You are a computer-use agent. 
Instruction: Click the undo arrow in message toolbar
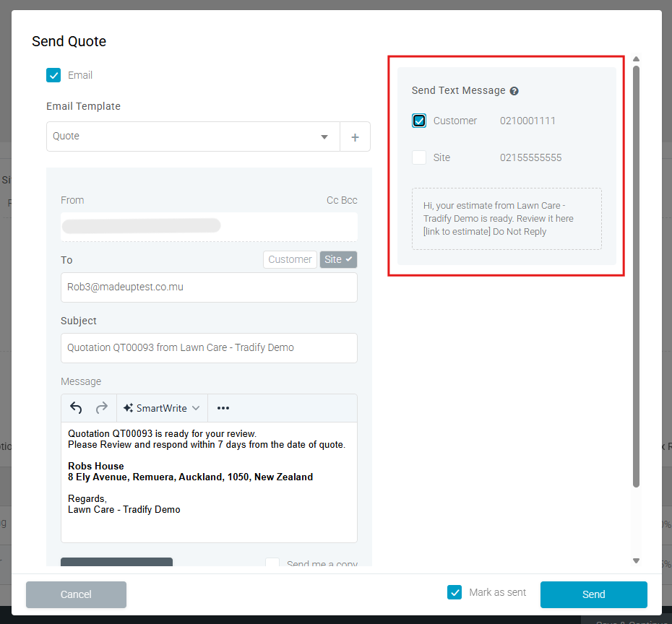[x=76, y=408]
